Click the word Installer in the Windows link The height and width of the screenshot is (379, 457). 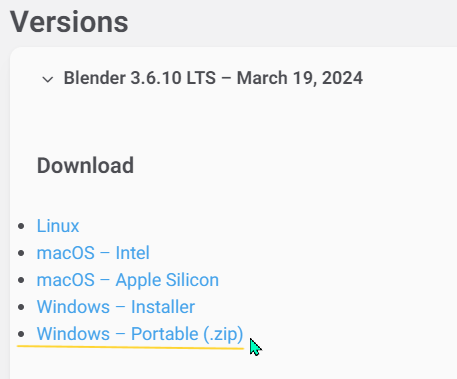point(163,307)
